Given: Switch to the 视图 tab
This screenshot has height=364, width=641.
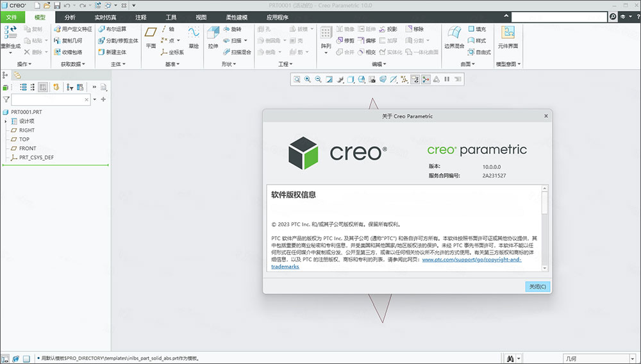Looking at the screenshot, I should click(x=201, y=17).
